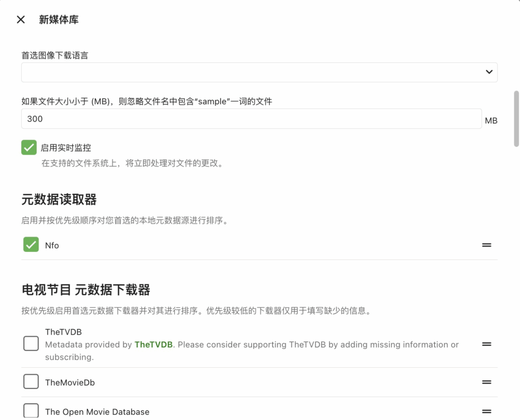The image size is (520, 420).
Task: Open the green TheTVDB hyperlink
Action: point(154,344)
